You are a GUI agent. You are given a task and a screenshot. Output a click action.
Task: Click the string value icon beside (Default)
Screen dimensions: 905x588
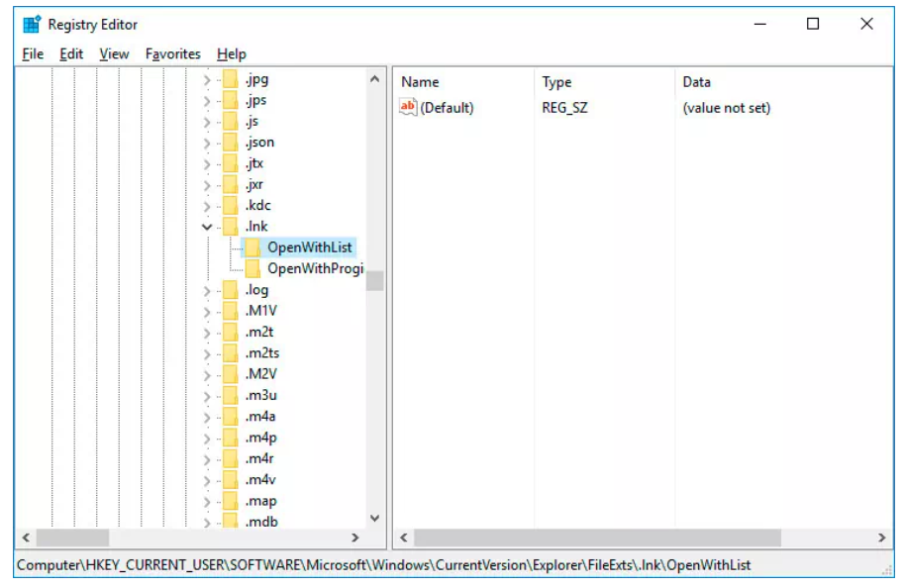pos(408,107)
